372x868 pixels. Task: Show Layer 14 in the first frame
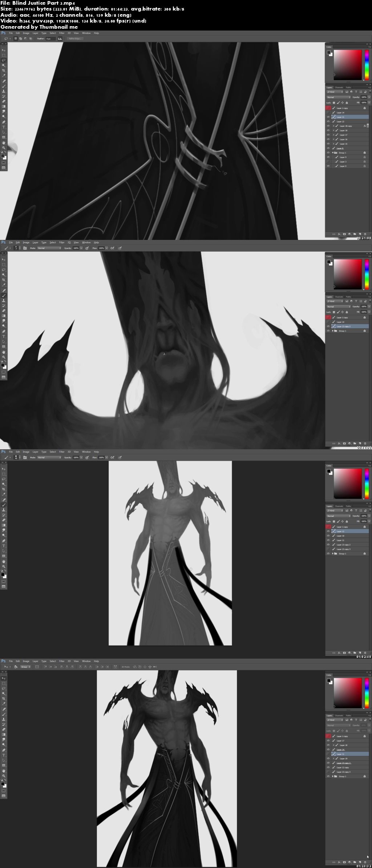click(x=328, y=113)
